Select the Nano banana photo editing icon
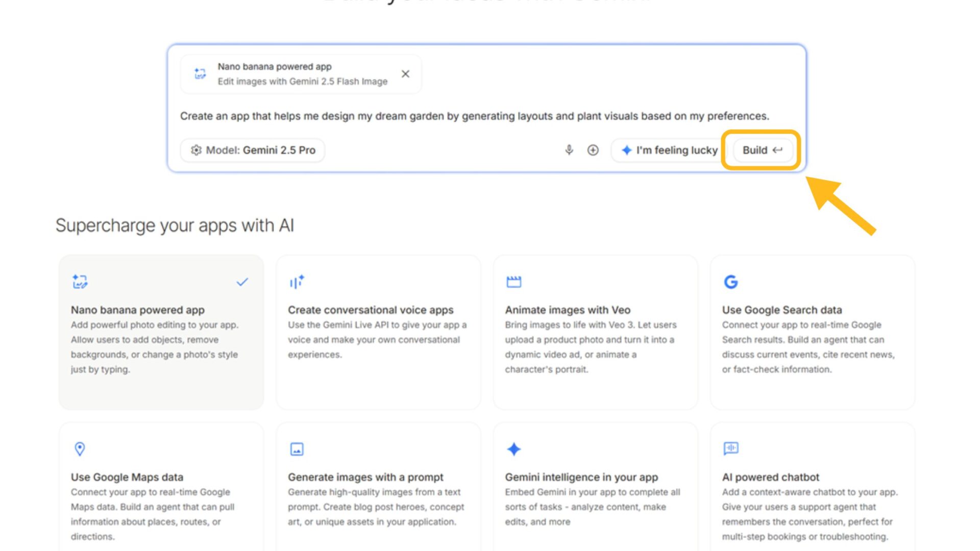980x551 pixels. point(80,281)
